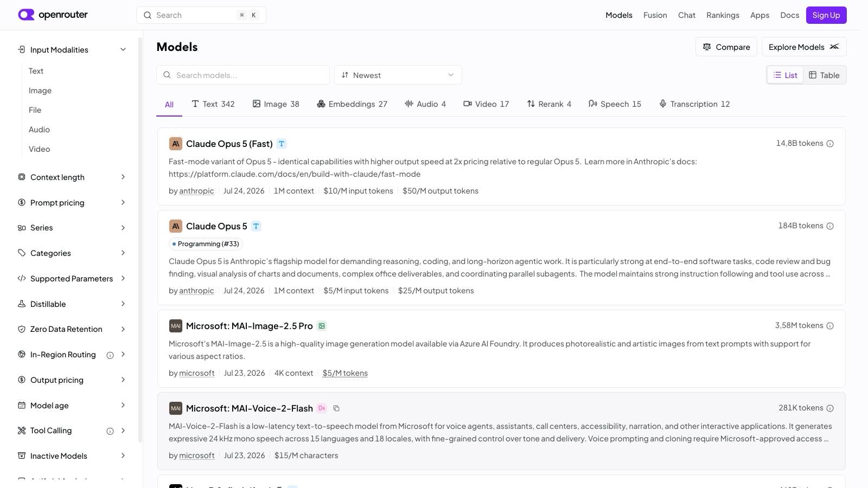Viewport: 868px width, 488px height.
Task: Click the top Search bar
Action: coord(201,15)
